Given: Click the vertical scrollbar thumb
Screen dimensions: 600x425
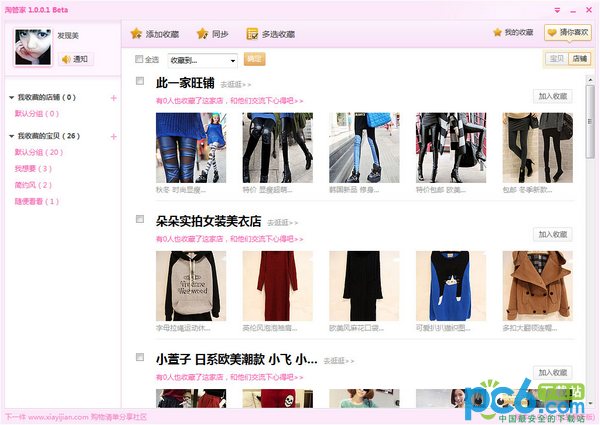Looking at the screenshot, I should (x=590, y=121).
